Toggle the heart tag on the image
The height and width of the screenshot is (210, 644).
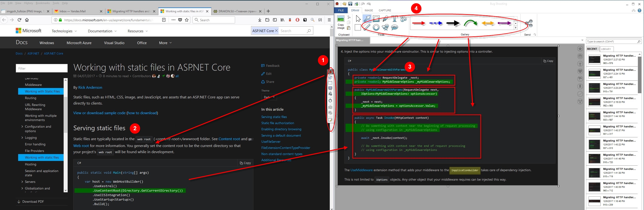[x=580, y=71]
